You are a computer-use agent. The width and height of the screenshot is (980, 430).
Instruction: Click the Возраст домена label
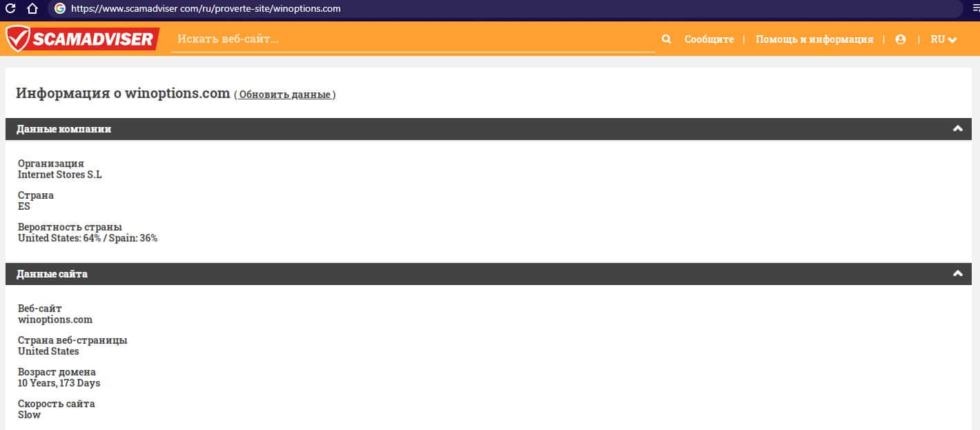pyautogui.click(x=57, y=372)
